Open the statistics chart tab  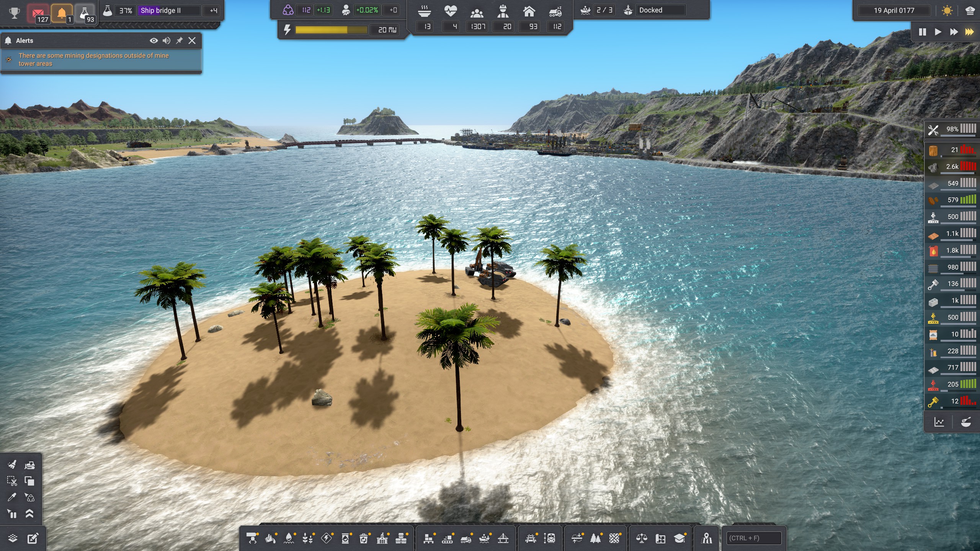[939, 422]
